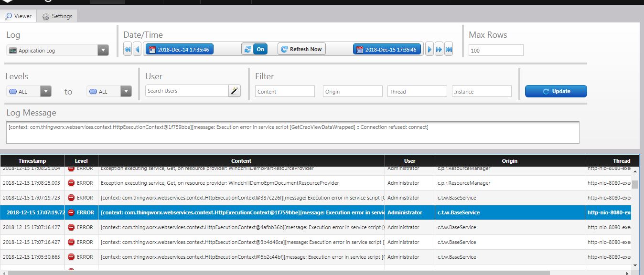Click the calendar icon on the start date
Image resolution: width=644 pixels, height=275 pixels.
tap(152, 48)
